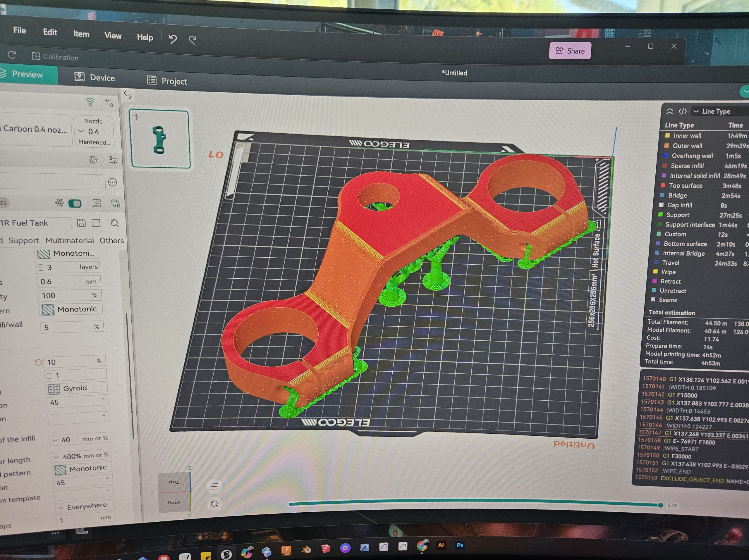Open the 400% anchor length dropdown
749x560 pixels.
tap(81, 456)
